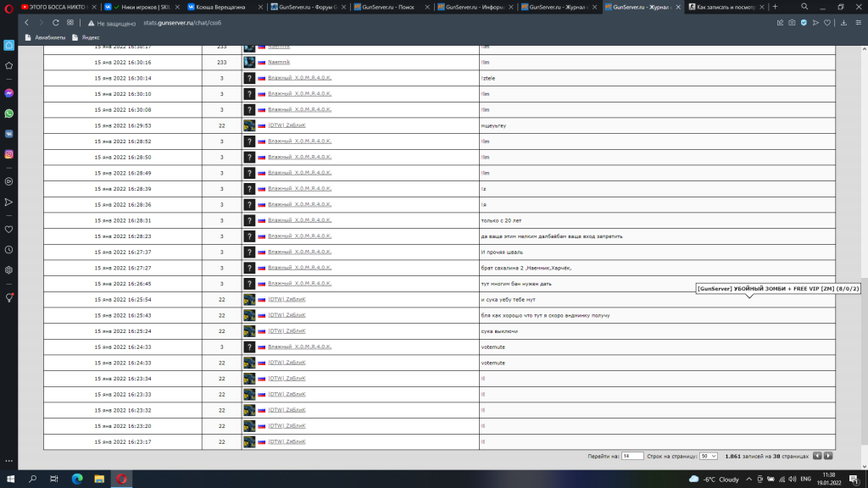Open the Авиабилеты bookmark
The width and height of the screenshot is (868, 488).
point(46,37)
